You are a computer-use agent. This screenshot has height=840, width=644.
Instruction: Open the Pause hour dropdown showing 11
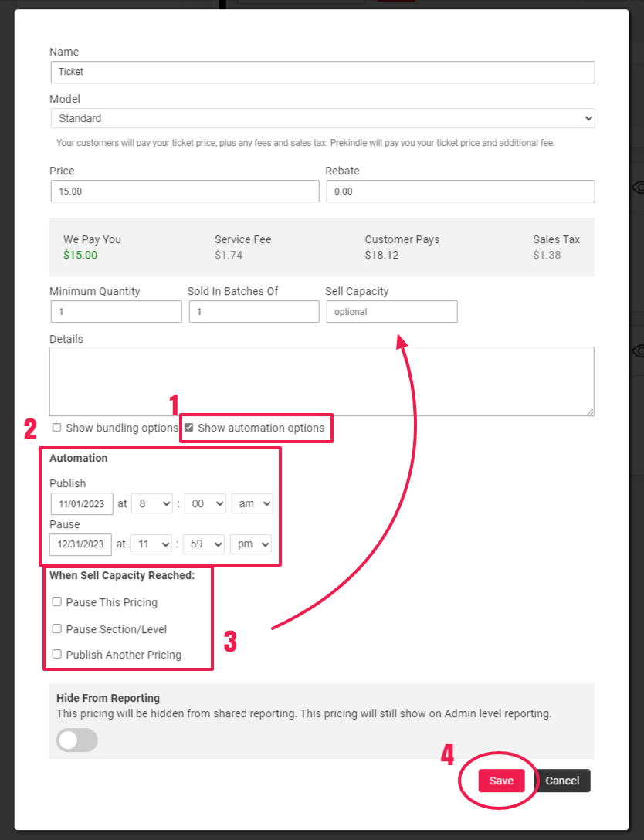[151, 544]
